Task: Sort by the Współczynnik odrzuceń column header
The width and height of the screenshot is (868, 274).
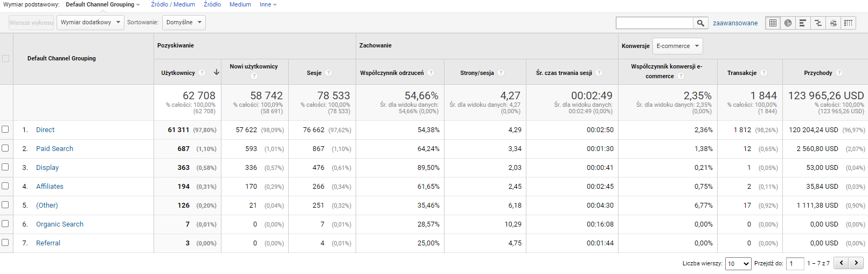Action: point(392,73)
